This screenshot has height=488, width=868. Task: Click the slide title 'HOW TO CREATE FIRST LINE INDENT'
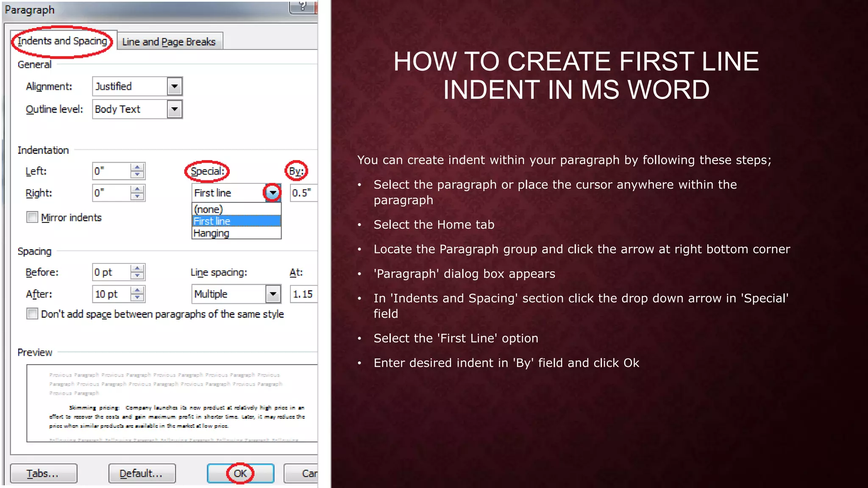pyautogui.click(x=576, y=75)
